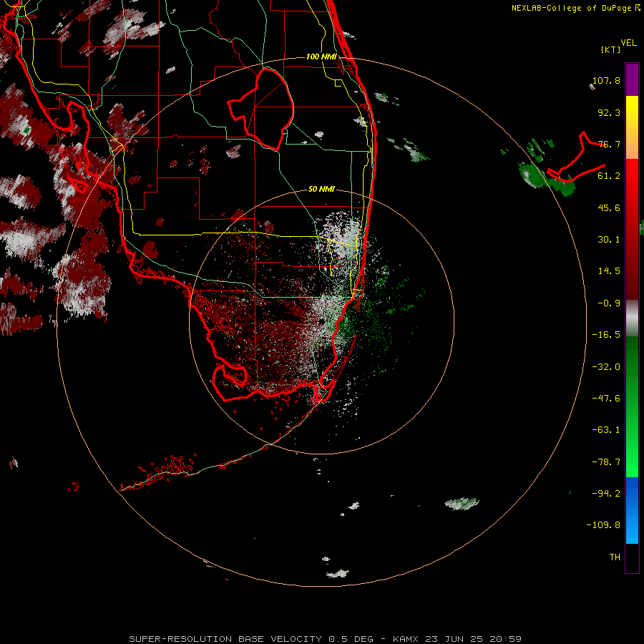Image resolution: width=644 pixels, height=644 pixels.
Task: Click the KAMX radar site dot at ring center
Action: [x=321, y=321]
